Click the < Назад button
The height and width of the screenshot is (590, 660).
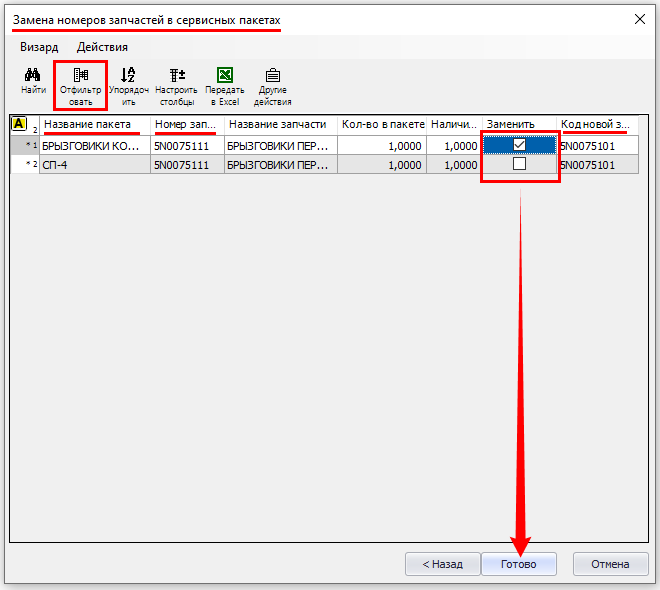442,564
